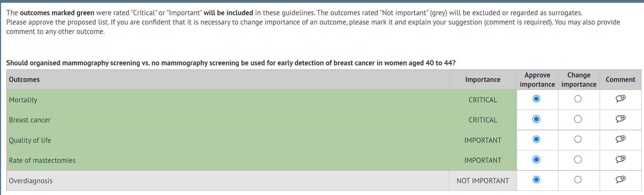Add a comment on Overdiagnosis
The height and width of the screenshot is (195, 644).
click(x=620, y=179)
